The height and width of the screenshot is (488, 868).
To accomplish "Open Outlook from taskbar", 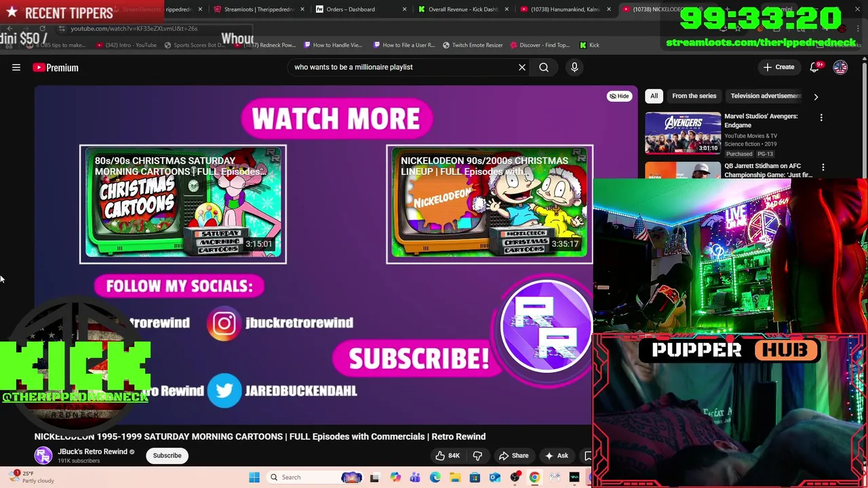I will click(x=494, y=477).
